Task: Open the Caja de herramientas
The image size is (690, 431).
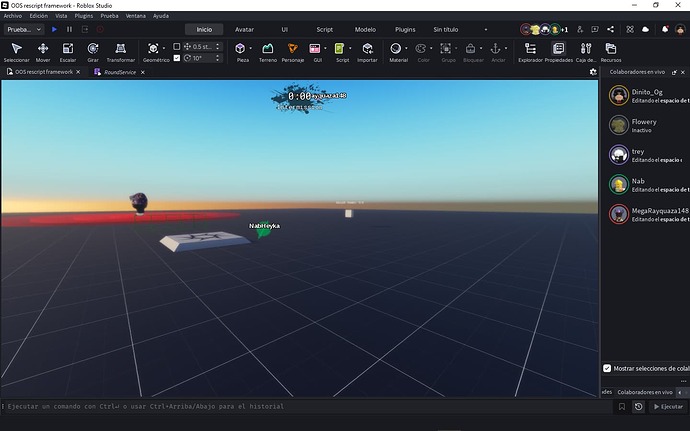Action: coord(586,52)
